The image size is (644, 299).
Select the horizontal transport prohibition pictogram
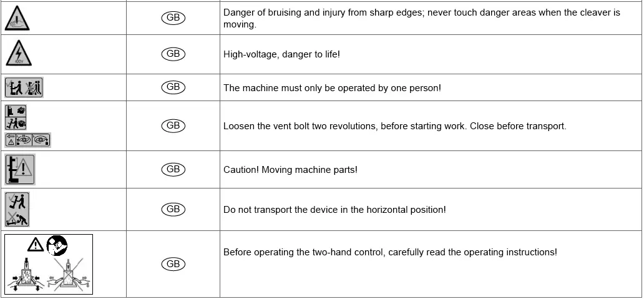[17, 209]
